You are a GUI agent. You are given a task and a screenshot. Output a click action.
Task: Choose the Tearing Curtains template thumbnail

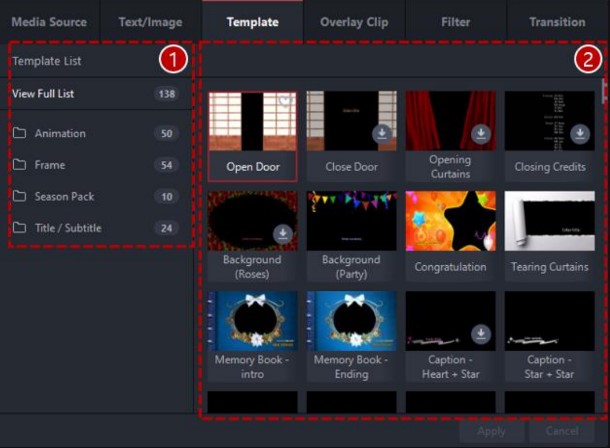point(549,221)
